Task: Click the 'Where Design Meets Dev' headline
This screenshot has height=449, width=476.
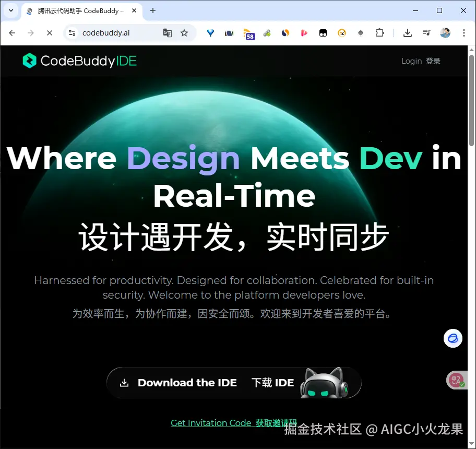Action: [x=234, y=176]
